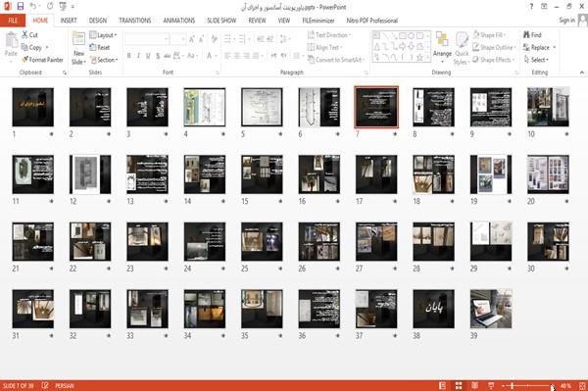This screenshot has width=588, height=391.
Task: Click the New Slide icon
Action: [x=78, y=39]
